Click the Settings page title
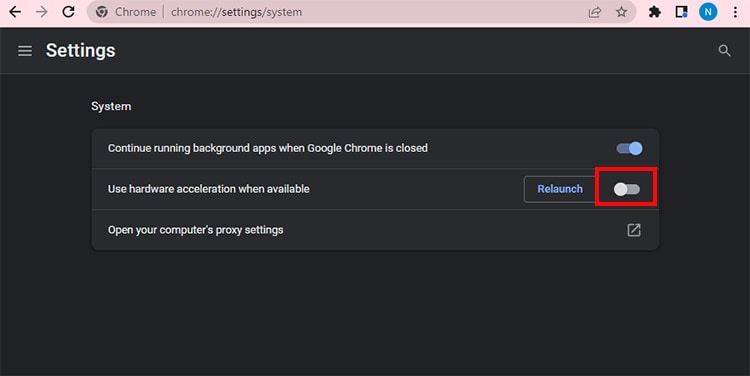The image size is (750, 376). click(80, 51)
